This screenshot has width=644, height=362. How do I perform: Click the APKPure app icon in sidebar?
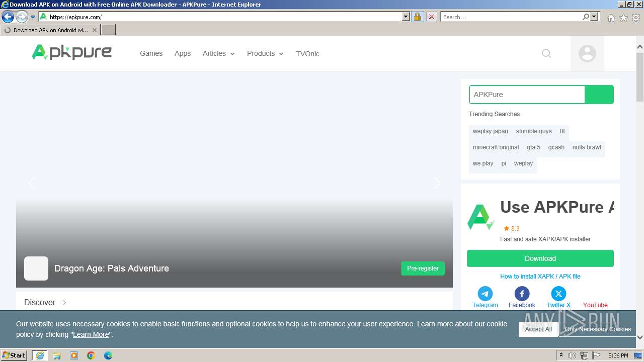click(x=480, y=217)
